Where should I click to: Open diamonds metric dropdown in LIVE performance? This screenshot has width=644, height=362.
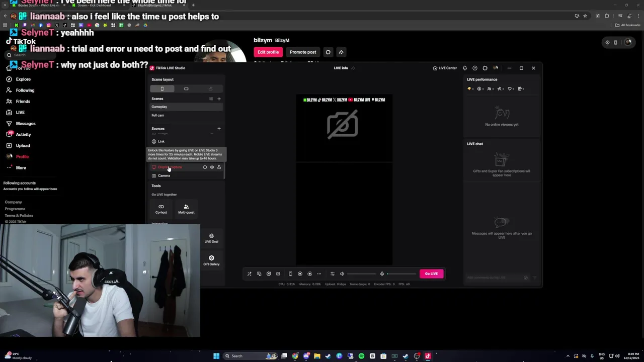(x=470, y=89)
